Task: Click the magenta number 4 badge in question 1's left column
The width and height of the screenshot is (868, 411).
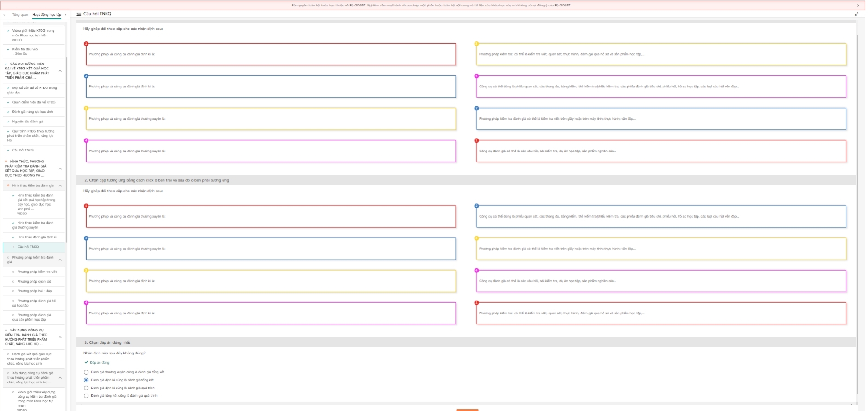Action: pos(86,140)
